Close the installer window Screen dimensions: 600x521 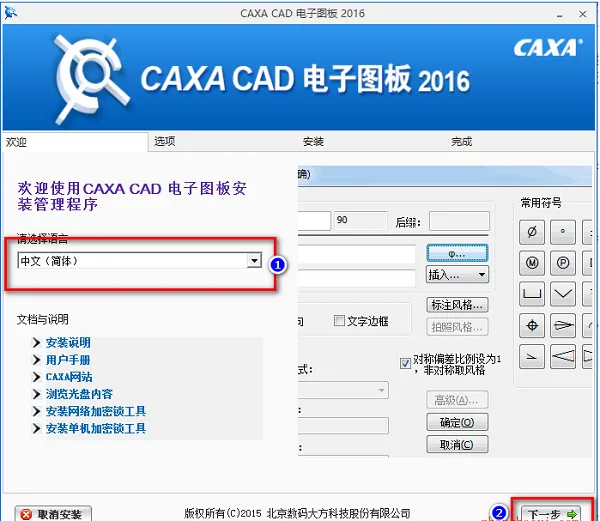coord(582,14)
